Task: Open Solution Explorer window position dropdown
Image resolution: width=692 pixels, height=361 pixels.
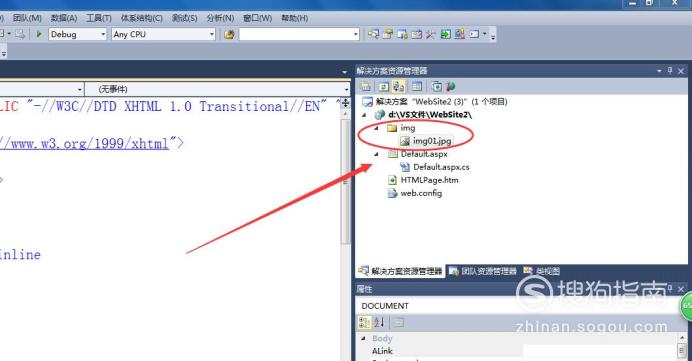Action: coord(659,71)
